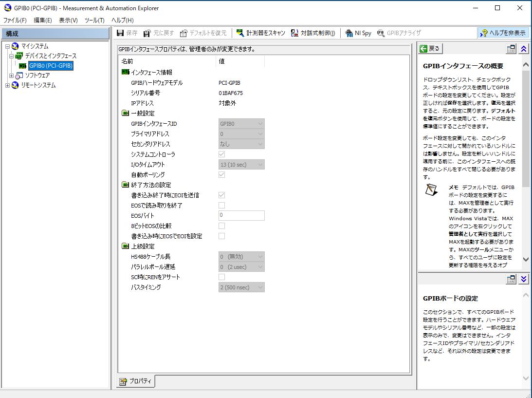This screenshot has width=532, height=398.
Task: Collapse the マイシステム tree node
Action: (7, 46)
